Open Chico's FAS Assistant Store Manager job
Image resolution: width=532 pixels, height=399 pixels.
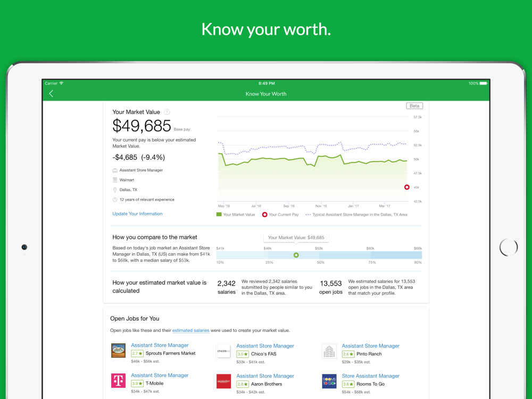tap(265, 346)
